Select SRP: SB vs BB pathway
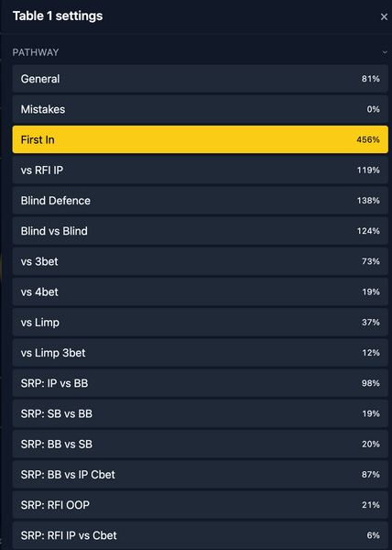Viewport: 392px width, 550px height. [200, 413]
